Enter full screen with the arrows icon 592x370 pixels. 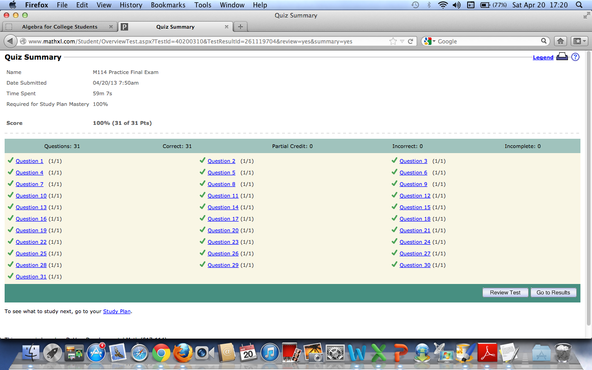point(586,15)
